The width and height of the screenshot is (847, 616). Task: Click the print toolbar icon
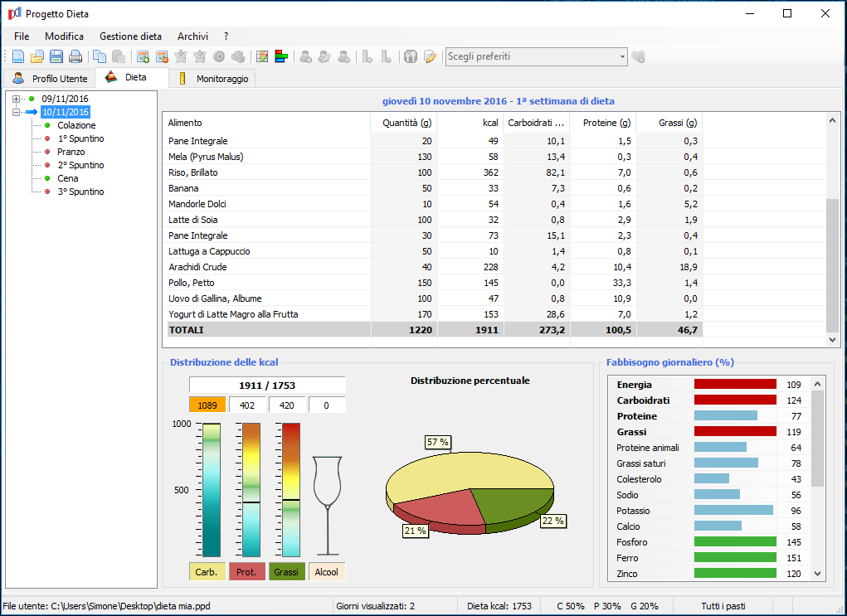pos(75,56)
